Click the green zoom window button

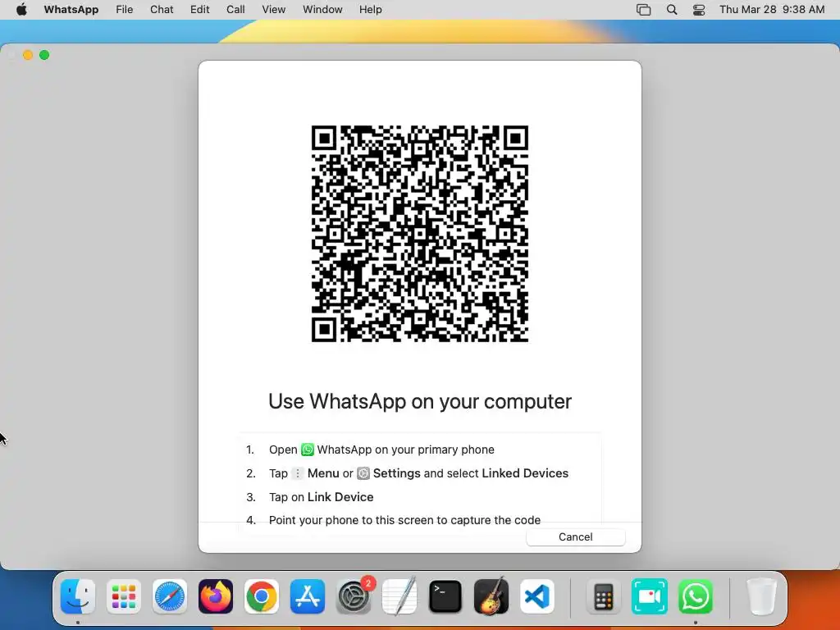(x=44, y=55)
